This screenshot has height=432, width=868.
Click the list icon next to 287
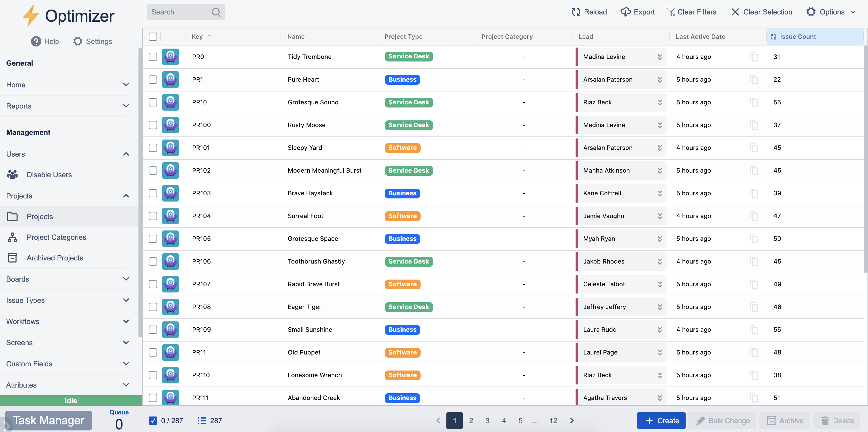pyautogui.click(x=202, y=421)
